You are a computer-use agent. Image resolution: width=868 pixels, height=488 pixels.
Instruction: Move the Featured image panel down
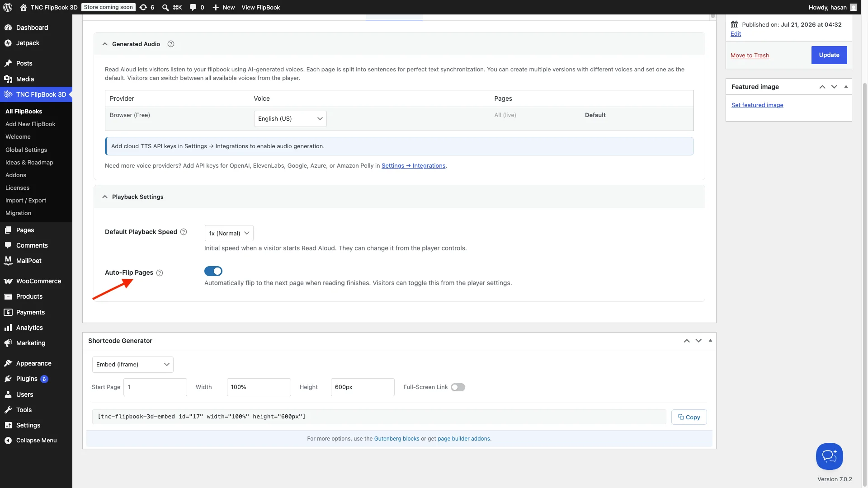click(x=834, y=87)
